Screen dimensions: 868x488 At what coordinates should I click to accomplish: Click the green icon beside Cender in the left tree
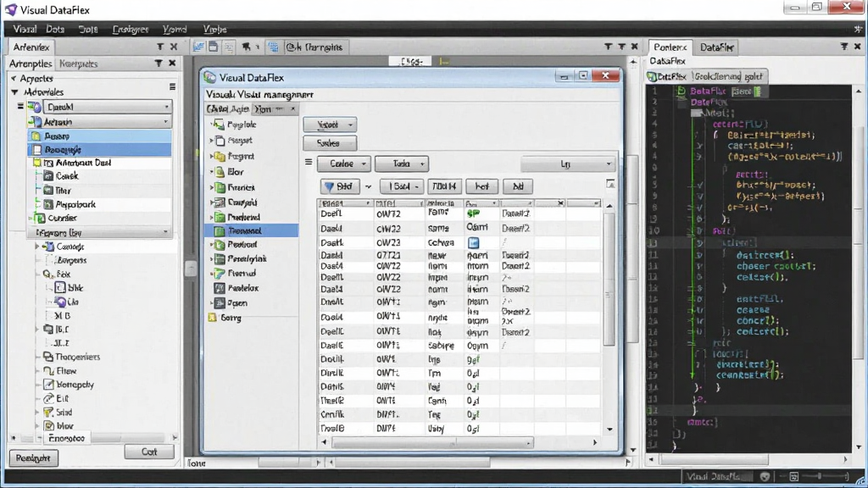(41, 218)
